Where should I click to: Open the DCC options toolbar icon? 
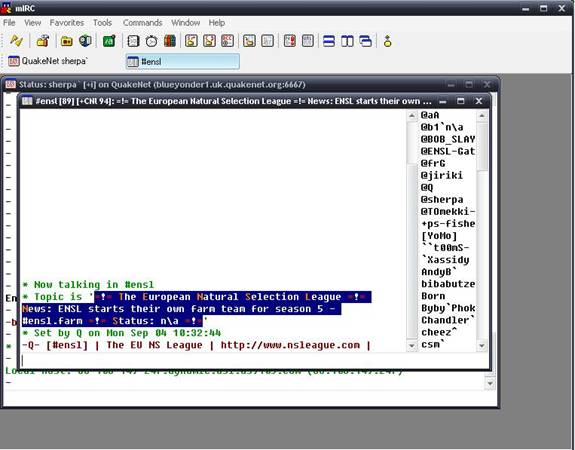click(227, 41)
